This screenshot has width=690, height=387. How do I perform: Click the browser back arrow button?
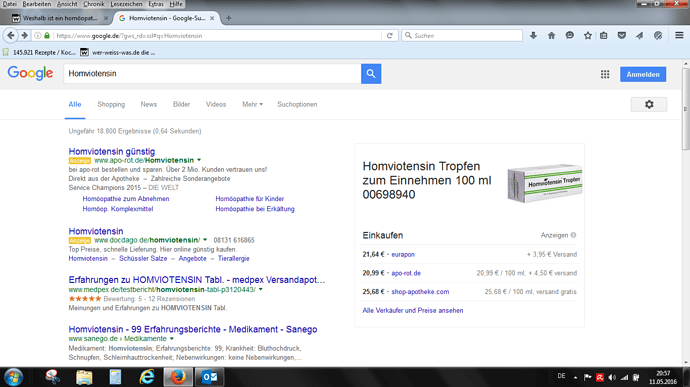(x=11, y=35)
